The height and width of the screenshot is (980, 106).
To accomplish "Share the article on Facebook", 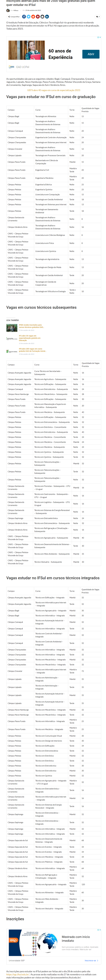I will [24, 17].
